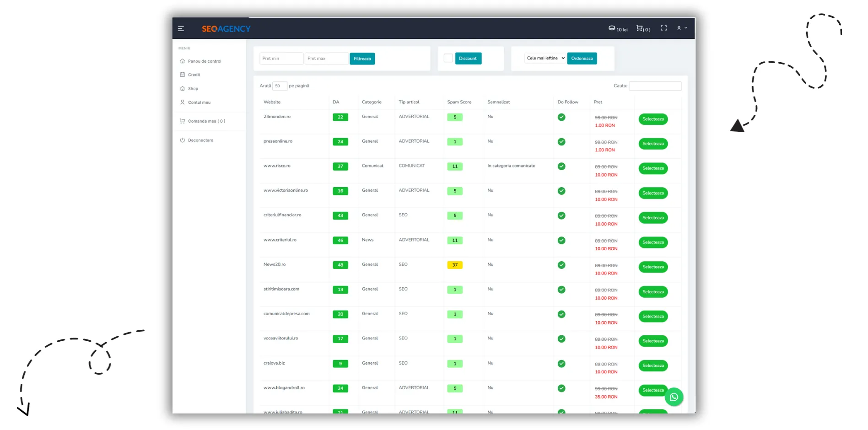This screenshot has width=868, height=430.
Task: Click 'In categoria comunicate' cell
Action: [511, 166]
